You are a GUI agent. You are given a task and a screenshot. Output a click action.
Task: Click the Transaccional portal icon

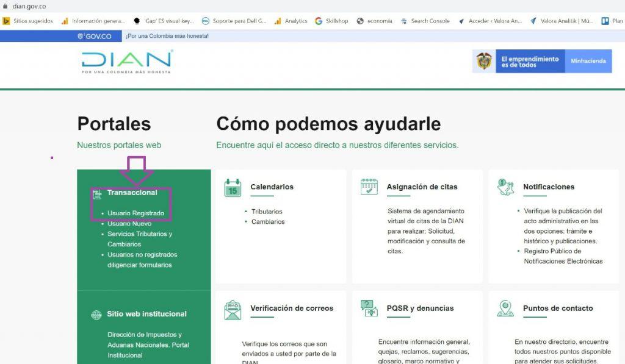96,194
